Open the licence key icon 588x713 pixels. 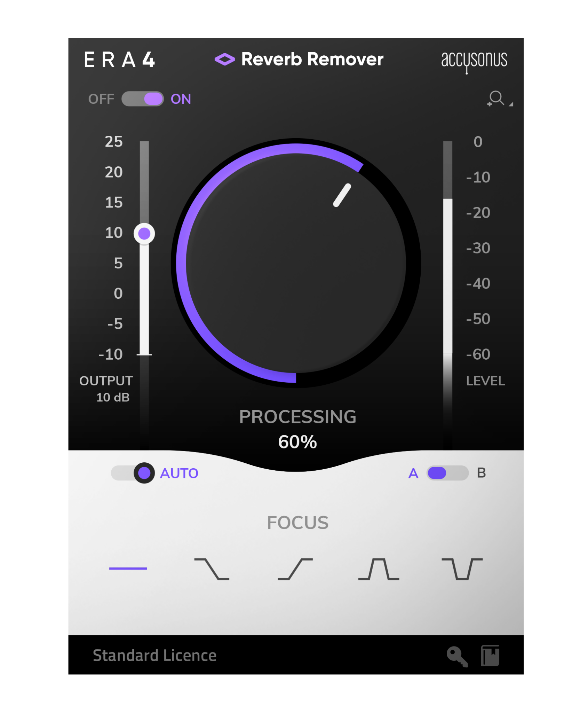(457, 656)
